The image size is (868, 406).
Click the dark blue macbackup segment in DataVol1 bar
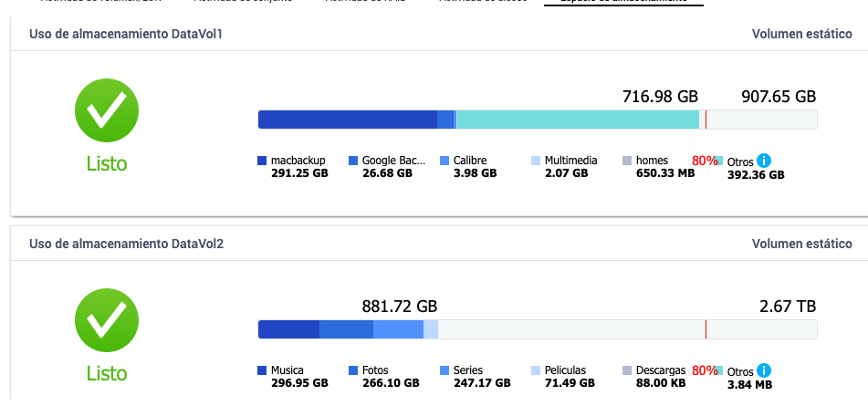[347, 120]
